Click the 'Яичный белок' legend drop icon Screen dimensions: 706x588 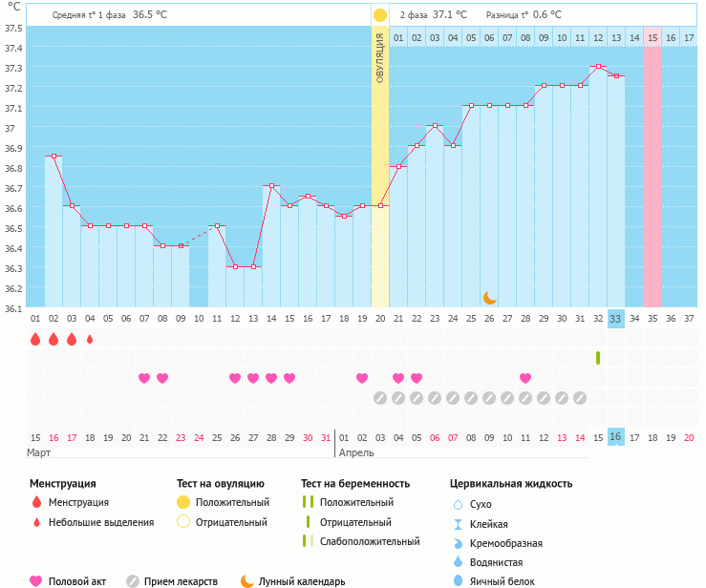458,581
